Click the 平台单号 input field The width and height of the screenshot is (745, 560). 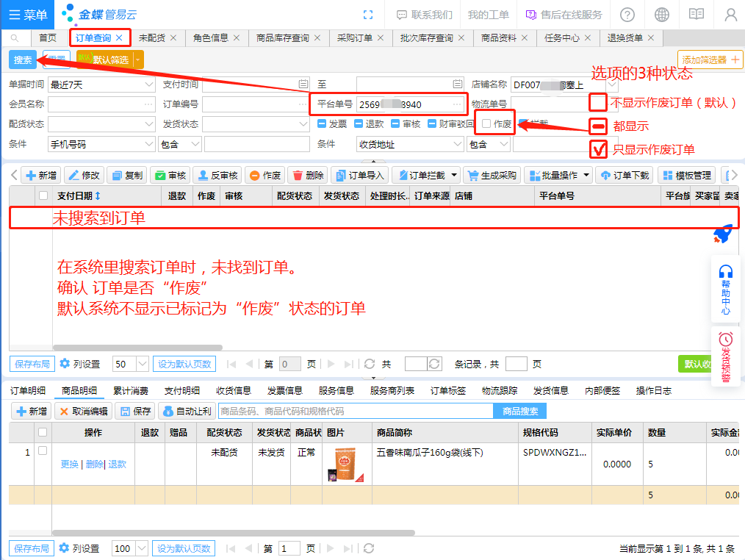pos(408,104)
